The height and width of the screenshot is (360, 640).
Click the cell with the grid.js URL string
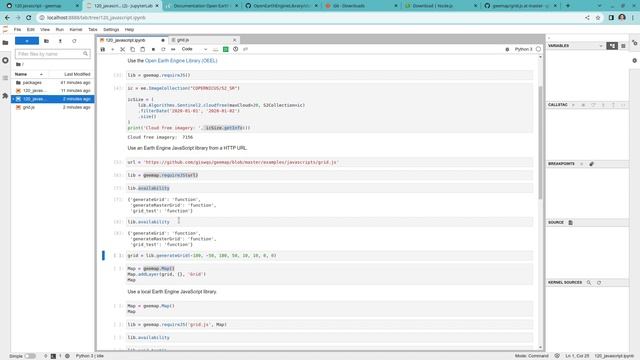click(329, 162)
